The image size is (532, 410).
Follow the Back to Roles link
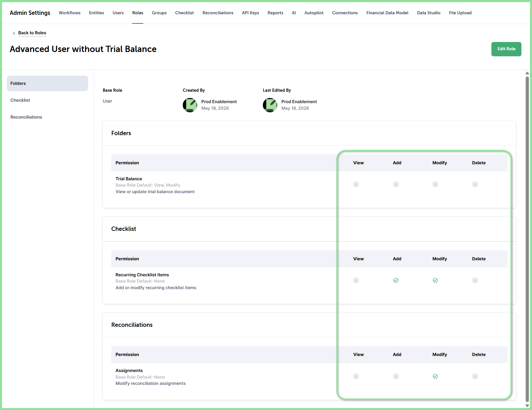[32, 33]
